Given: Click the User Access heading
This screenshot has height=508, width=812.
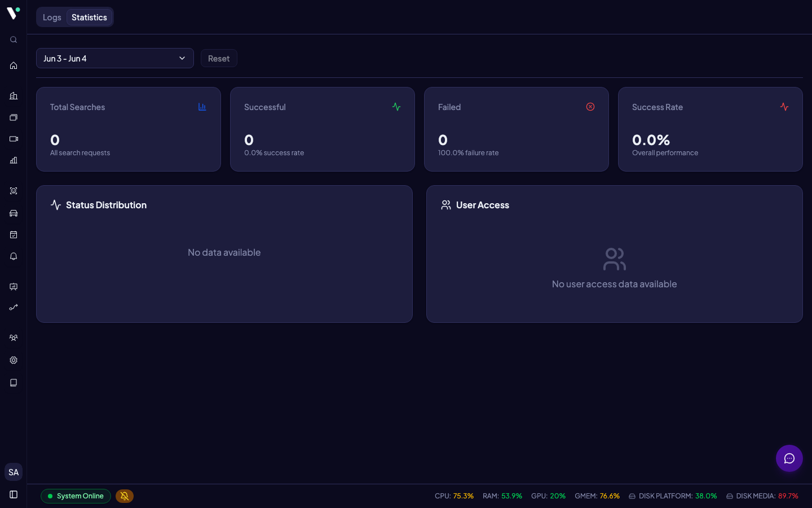Looking at the screenshot, I should (x=483, y=205).
